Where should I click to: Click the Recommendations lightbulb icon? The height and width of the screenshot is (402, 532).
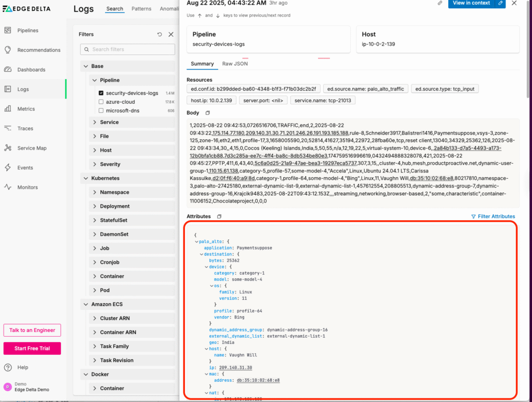point(8,50)
